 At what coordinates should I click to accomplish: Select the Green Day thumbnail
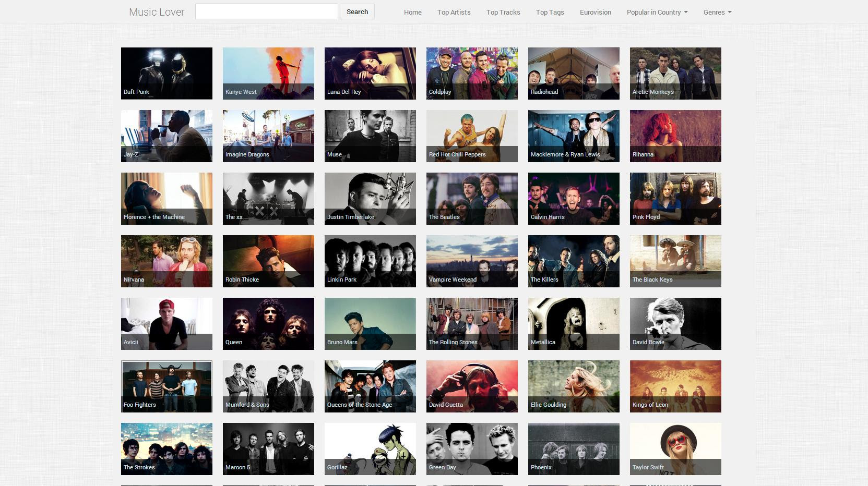tap(472, 449)
